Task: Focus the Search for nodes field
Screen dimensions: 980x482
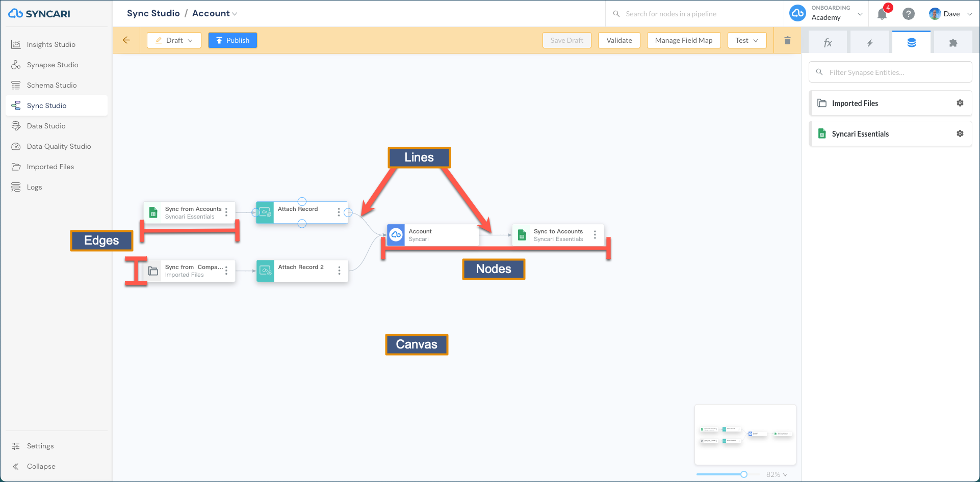Action: 694,14
